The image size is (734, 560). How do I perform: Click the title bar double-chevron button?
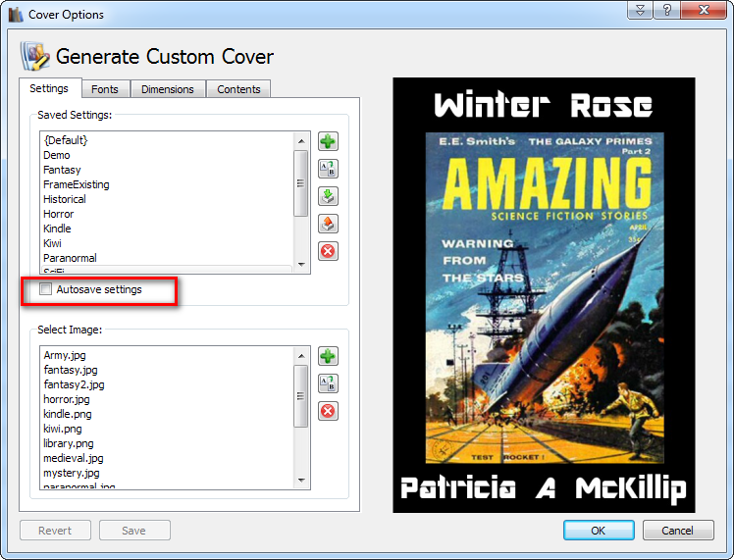point(640,10)
